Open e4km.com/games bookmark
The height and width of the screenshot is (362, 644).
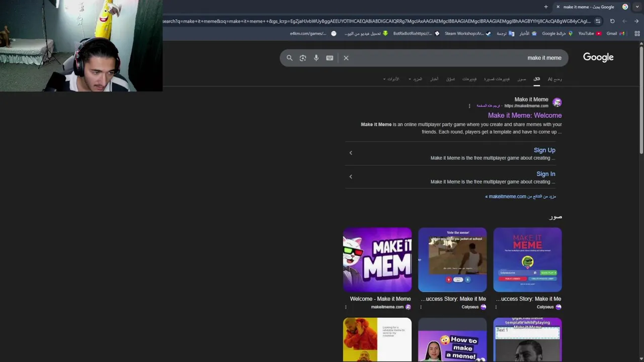(x=313, y=34)
